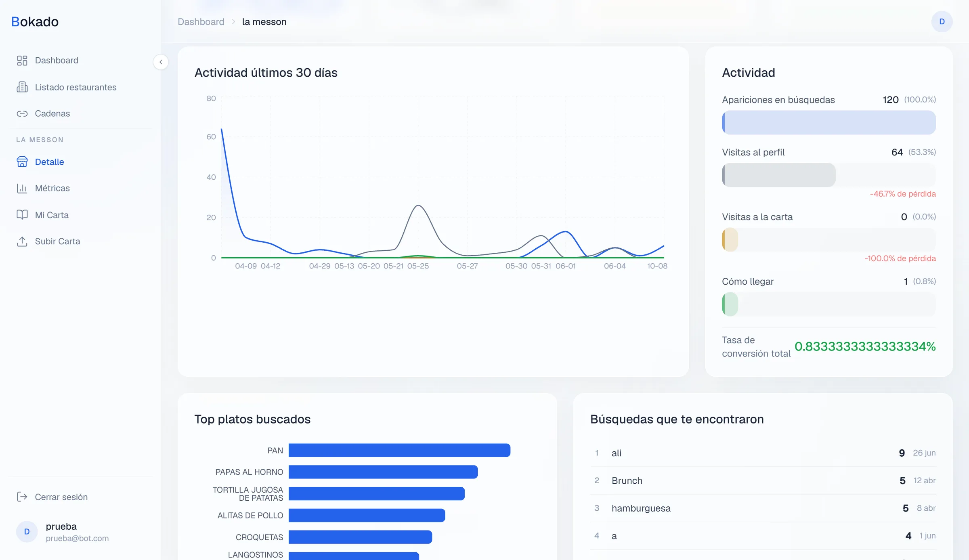Click the Cómo llegar progress bar

[828, 304]
